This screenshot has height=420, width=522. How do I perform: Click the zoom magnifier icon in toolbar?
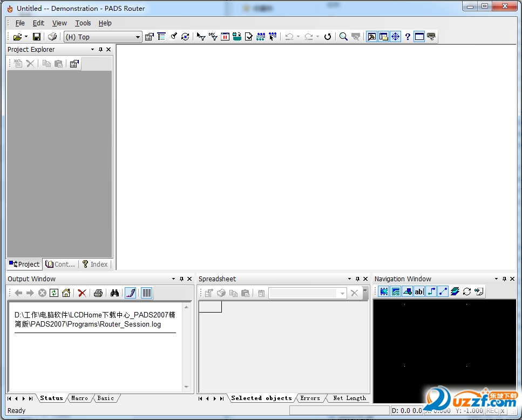tap(343, 37)
